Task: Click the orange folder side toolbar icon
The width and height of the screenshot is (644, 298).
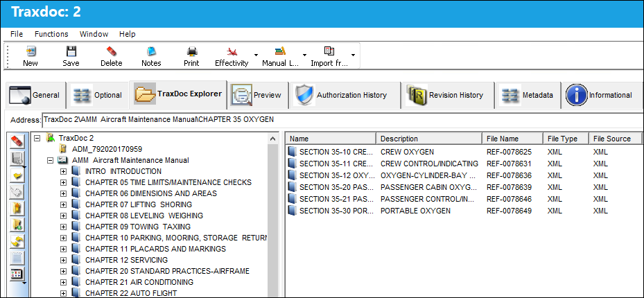Action: click(x=17, y=209)
